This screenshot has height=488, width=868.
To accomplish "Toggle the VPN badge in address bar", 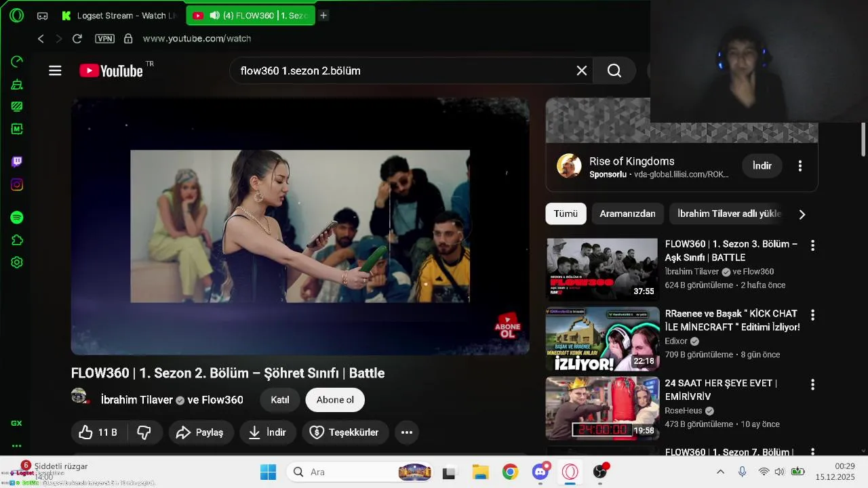I will coord(104,39).
